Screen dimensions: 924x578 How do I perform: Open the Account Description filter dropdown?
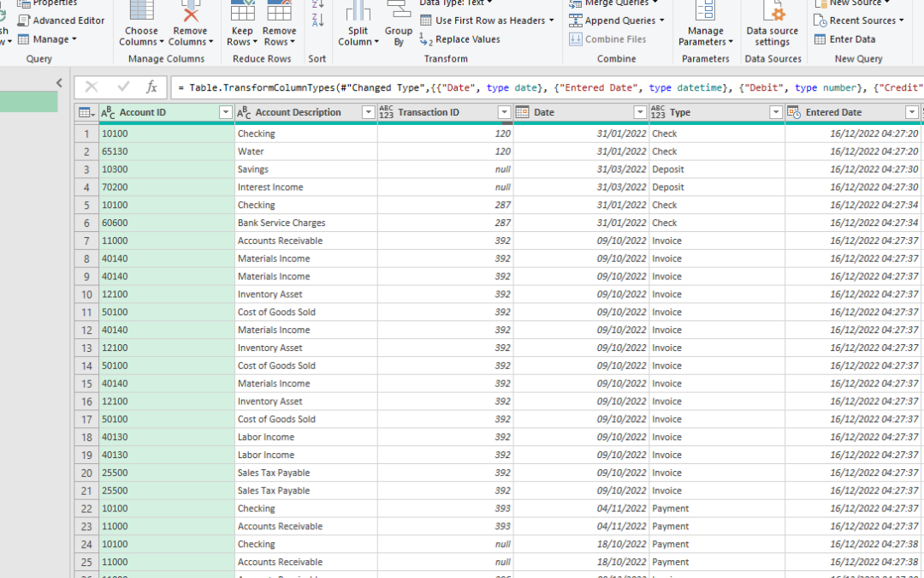368,112
